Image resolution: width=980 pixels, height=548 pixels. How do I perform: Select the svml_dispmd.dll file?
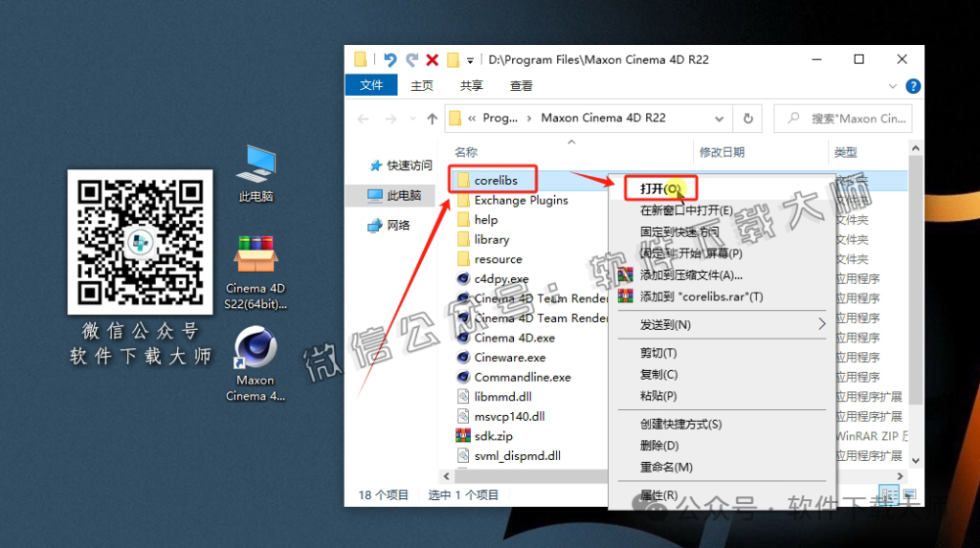509,456
